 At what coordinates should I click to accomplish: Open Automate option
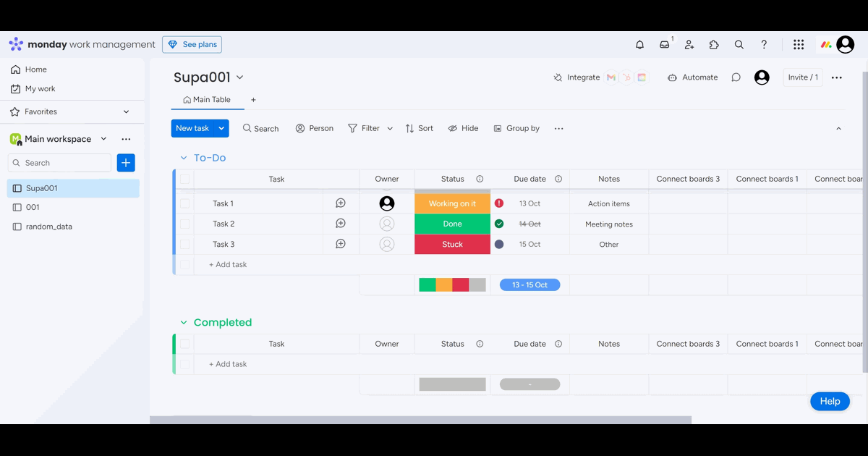pos(693,77)
